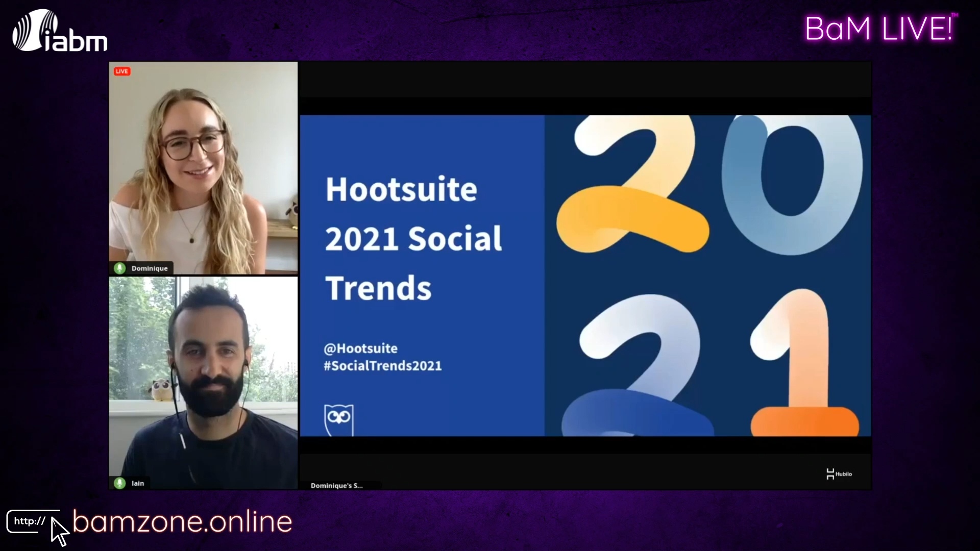The width and height of the screenshot is (980, 551).
Task: Click the @Hootsuite handle on the slide
Action: coord(360,348)
